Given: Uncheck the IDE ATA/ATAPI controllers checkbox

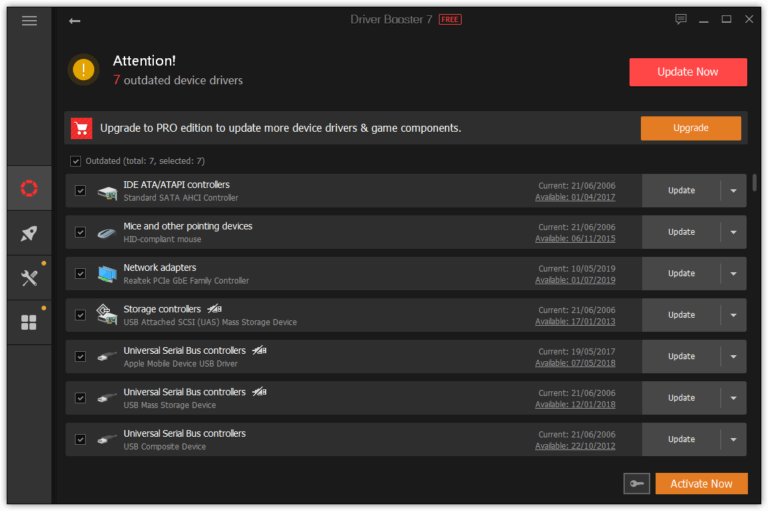Looking at the screenshot, I should [80, 191].
